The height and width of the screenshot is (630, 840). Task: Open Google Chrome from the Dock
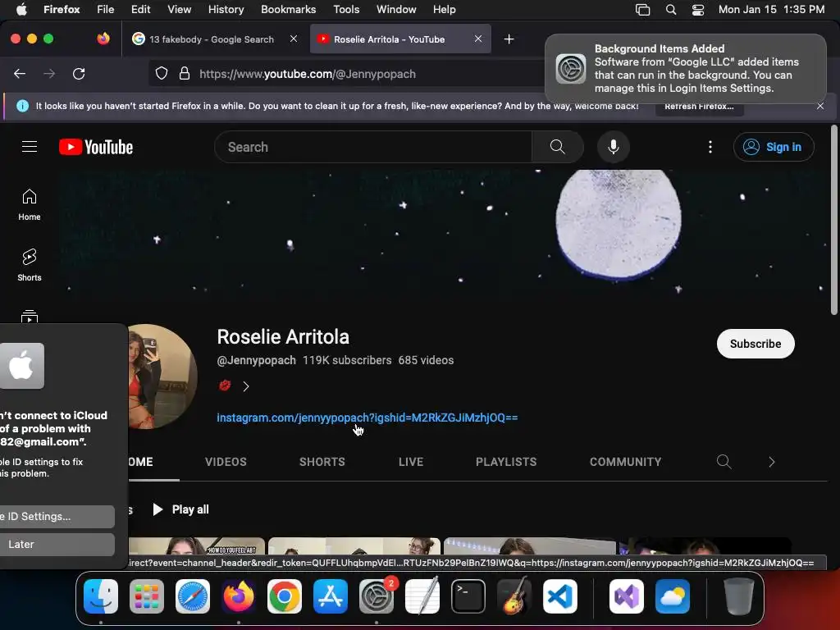285,596
